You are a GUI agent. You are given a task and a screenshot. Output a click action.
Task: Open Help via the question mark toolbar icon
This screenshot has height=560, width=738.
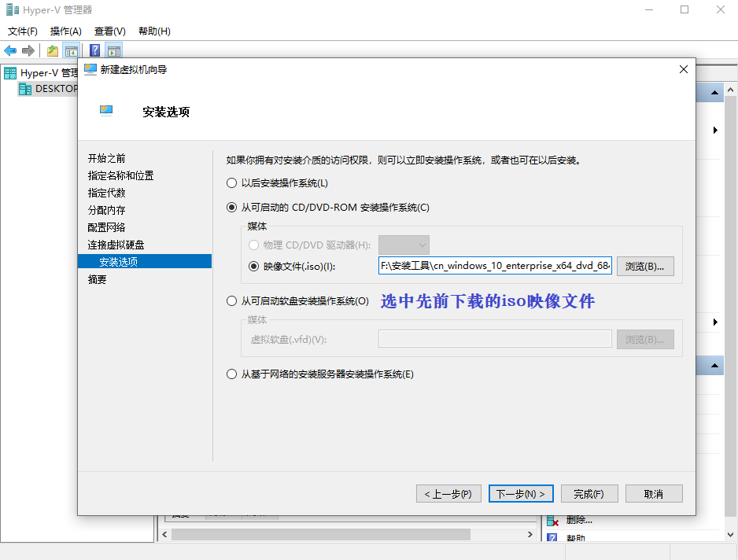(94, 50)
